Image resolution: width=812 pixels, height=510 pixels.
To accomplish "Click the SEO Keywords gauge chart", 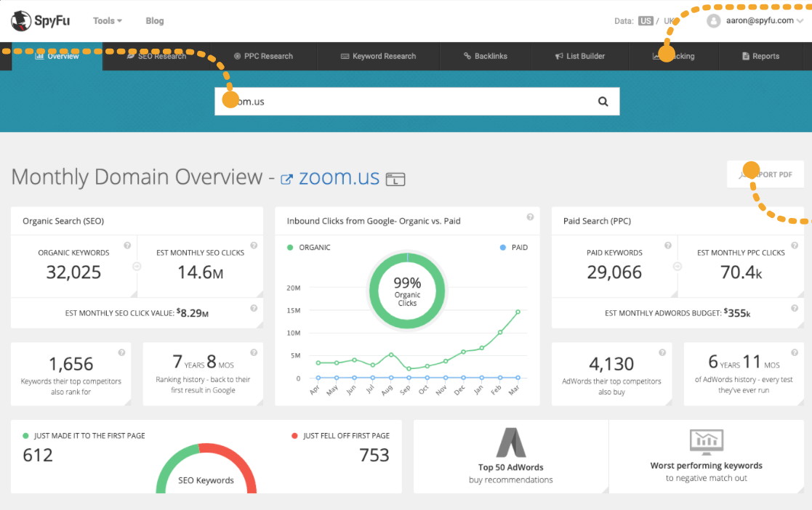I will 206,469.
